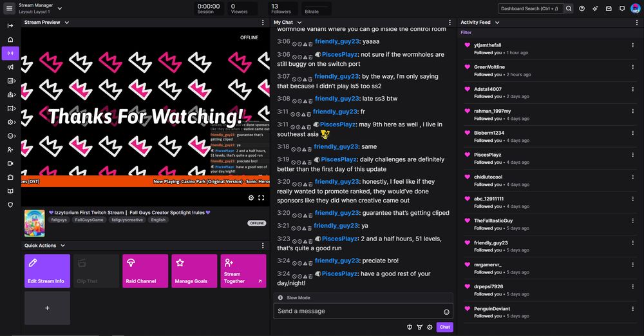Open the Alerts megaphone icon in the sidebar

(x=10, y=67)
